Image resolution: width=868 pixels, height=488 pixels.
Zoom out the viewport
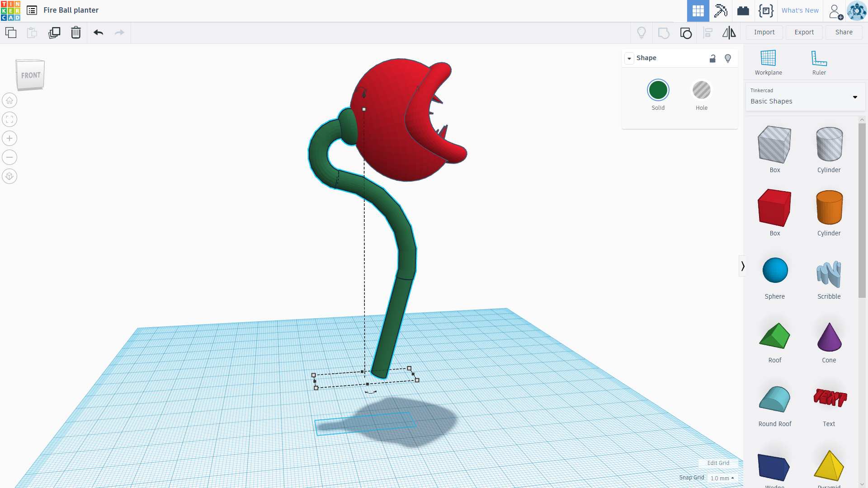(9, 157)
